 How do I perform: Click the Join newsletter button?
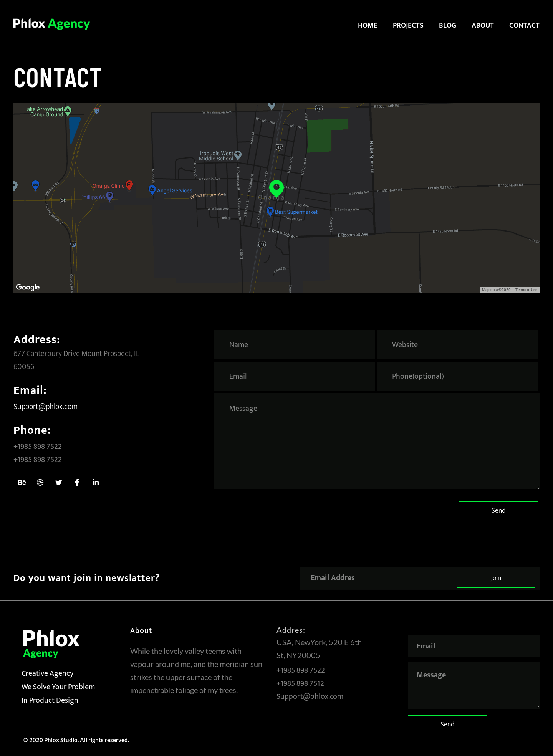(x=496, y=578)
